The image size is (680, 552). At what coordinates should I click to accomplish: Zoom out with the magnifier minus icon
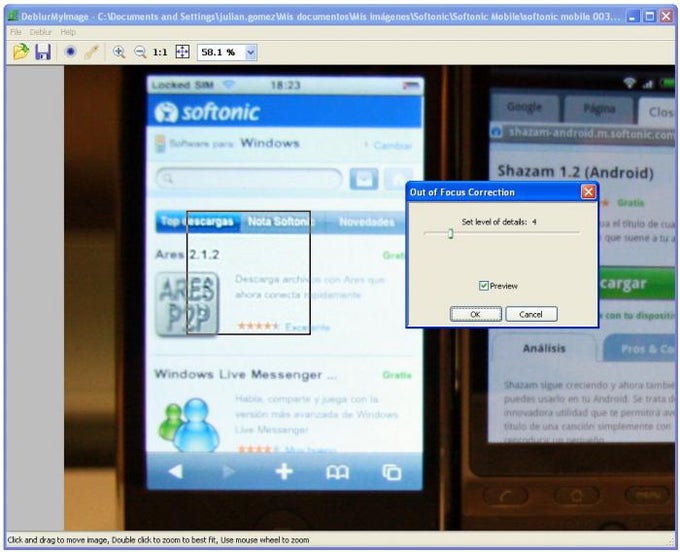coord(140,52)
